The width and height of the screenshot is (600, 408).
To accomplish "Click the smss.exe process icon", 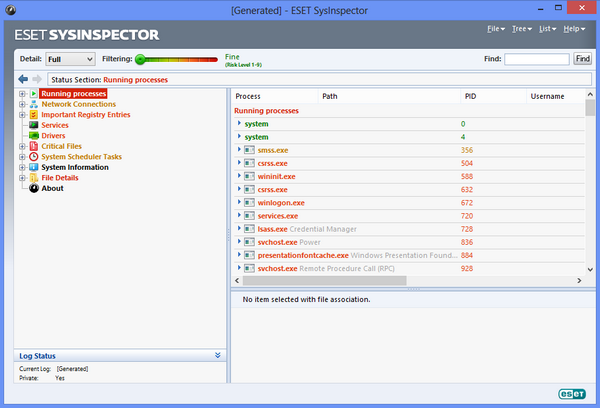I will [249, 150].
